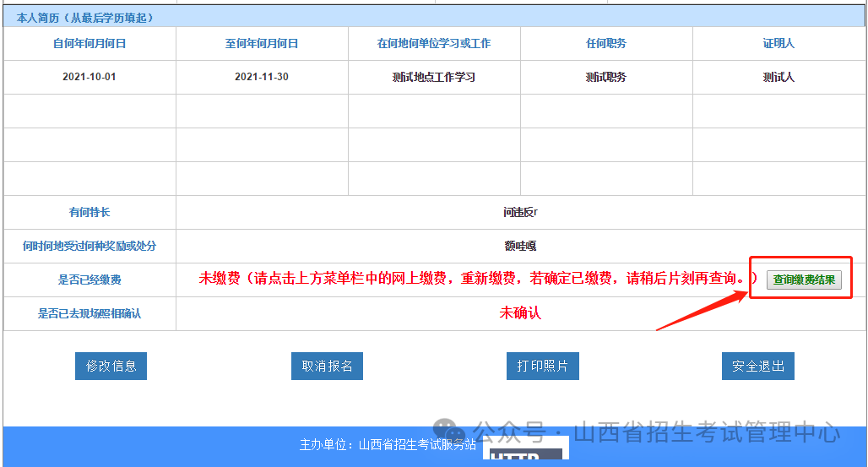Click the 额哇嘎 awards value

tap(520, 246)
